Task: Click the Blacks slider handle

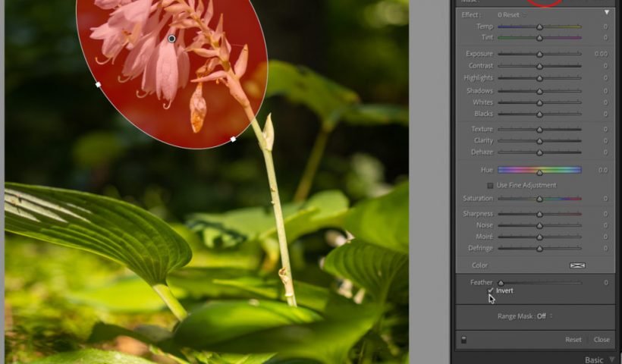Action: [x=539, y=115]
